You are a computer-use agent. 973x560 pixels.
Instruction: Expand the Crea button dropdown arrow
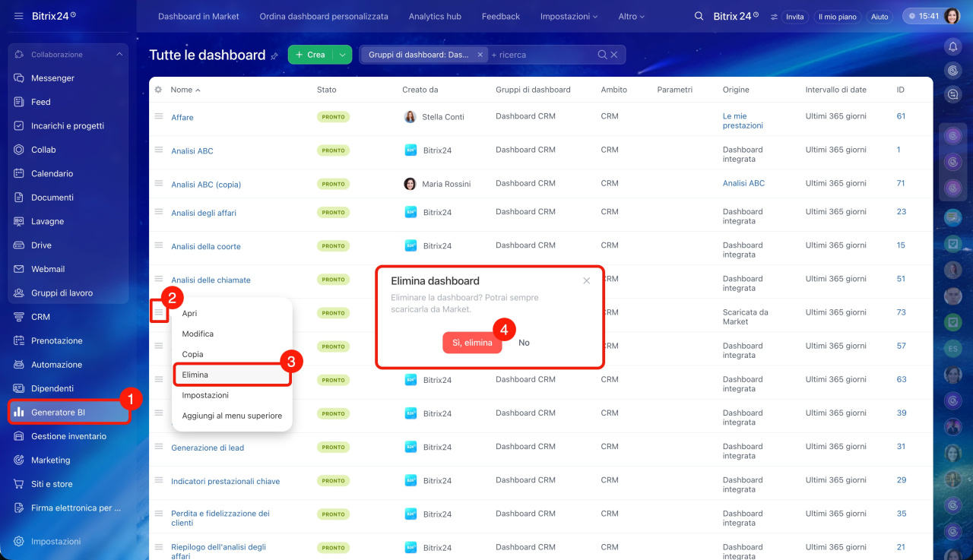[x=342, y=55]
